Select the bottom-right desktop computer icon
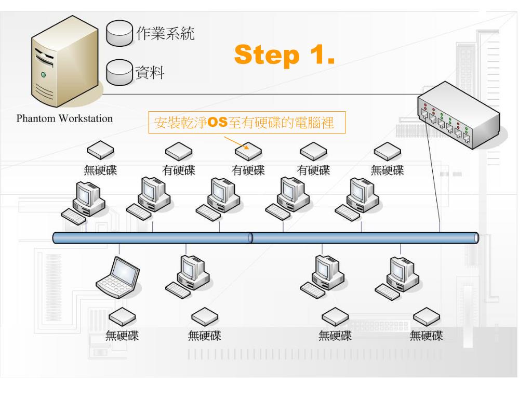Viewport: 532px width, 399px height. (397, 278)
